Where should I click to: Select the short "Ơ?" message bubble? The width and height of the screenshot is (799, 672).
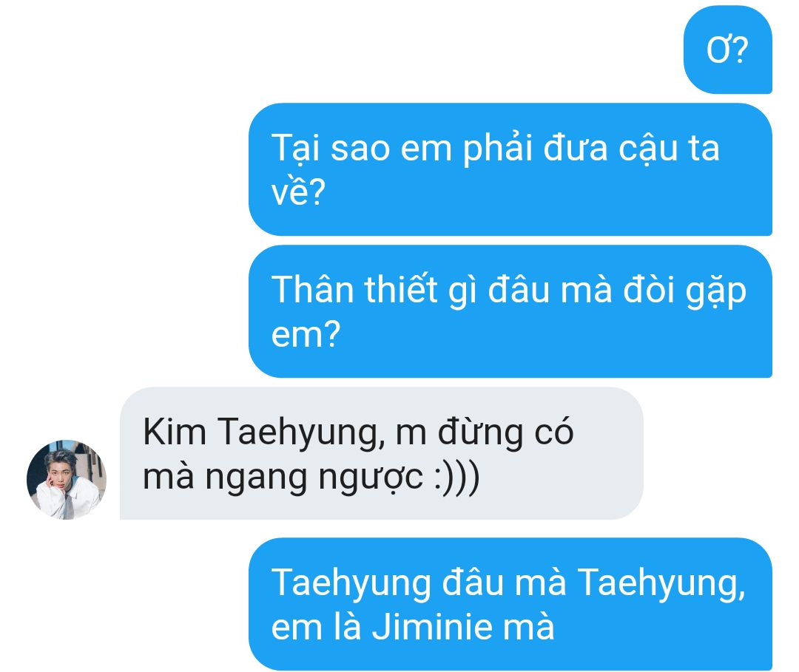(728, 50)
